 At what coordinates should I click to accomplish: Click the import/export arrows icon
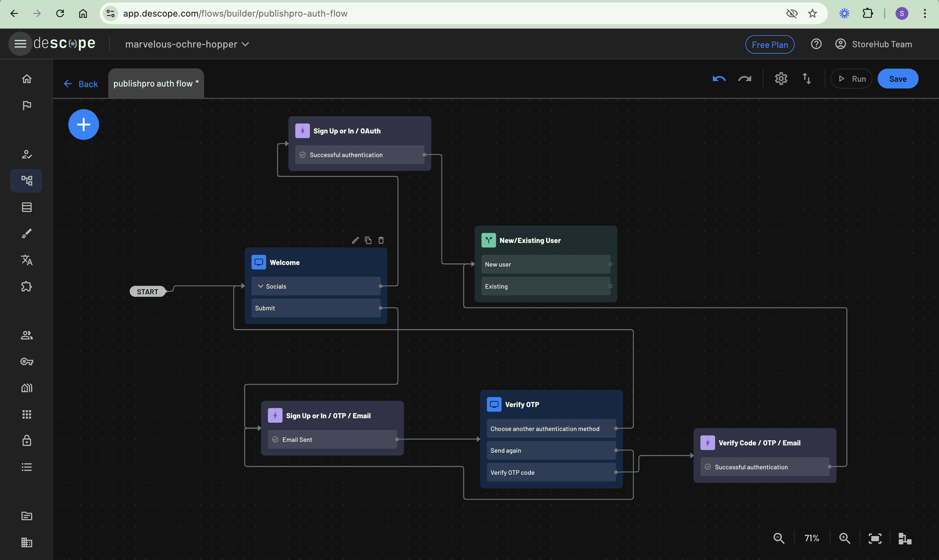pyautogui.click(x=806, y=79)
